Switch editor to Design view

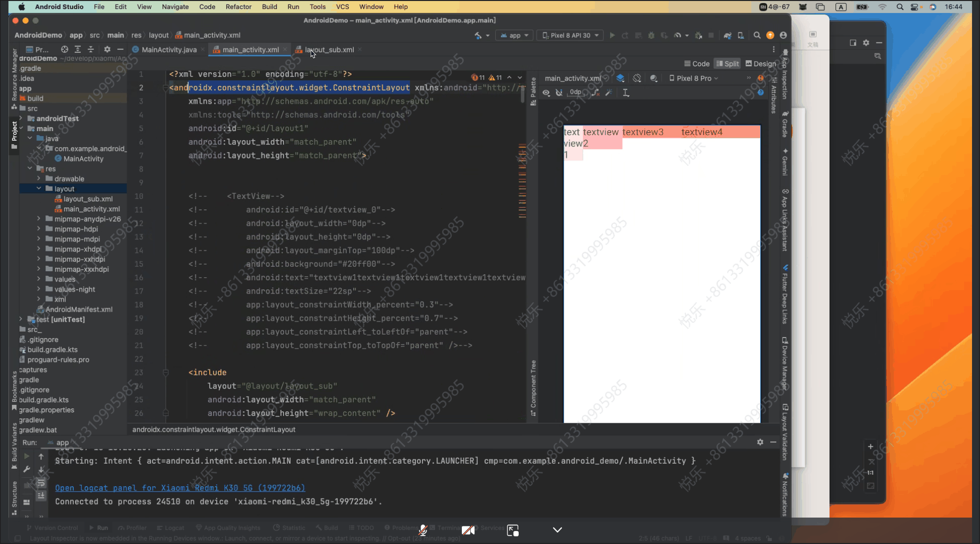click(x=760, y=64)
